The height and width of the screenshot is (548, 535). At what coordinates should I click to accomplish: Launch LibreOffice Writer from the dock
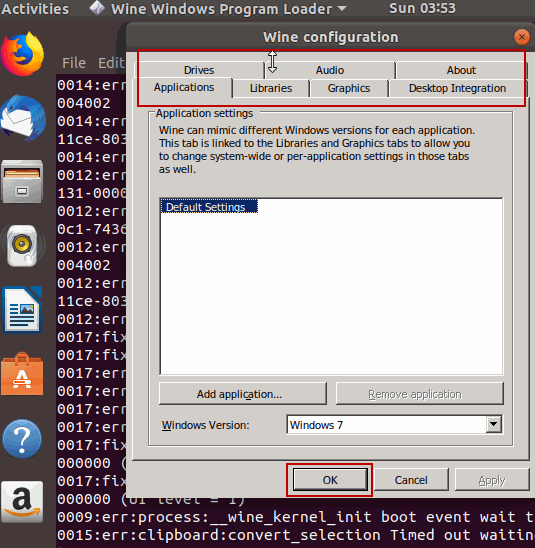click(x=22, y=310)
